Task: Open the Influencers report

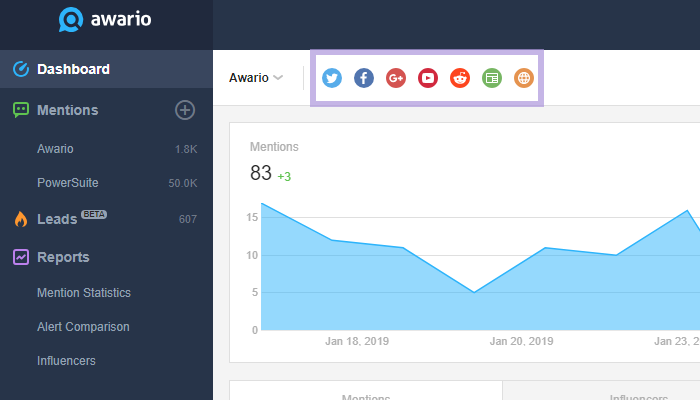Action: (x=66, y=361)
